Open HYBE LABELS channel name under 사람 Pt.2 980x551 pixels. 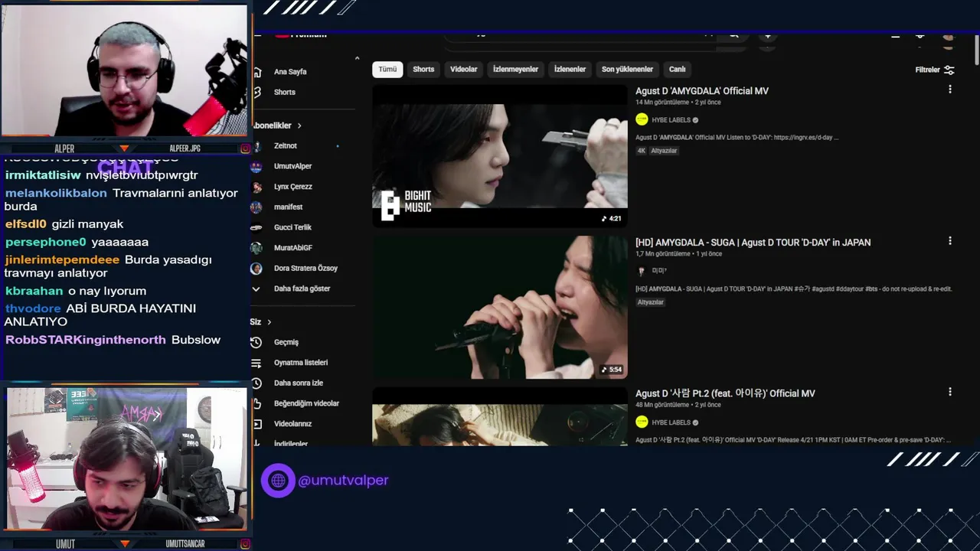[671, 422]
